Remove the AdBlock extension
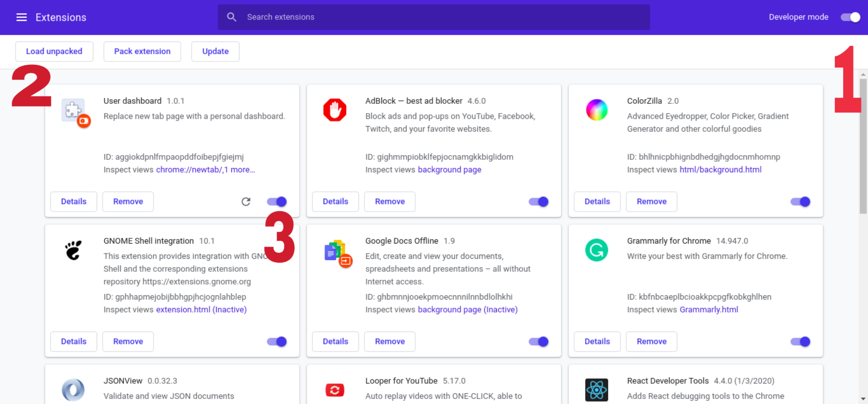 (x=390, y=202)
